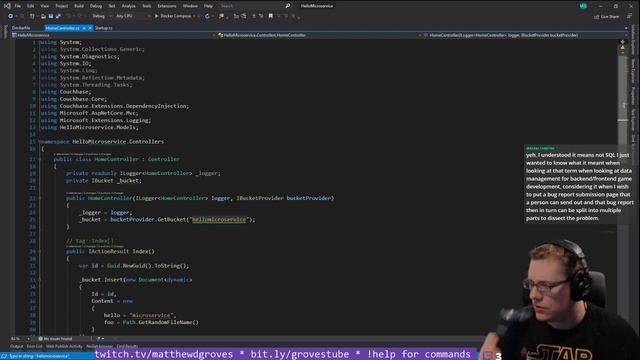Image resolution: width=640 pixels, height=360 pixels.
Task: Open the Build menu
Action: point(79,6)
